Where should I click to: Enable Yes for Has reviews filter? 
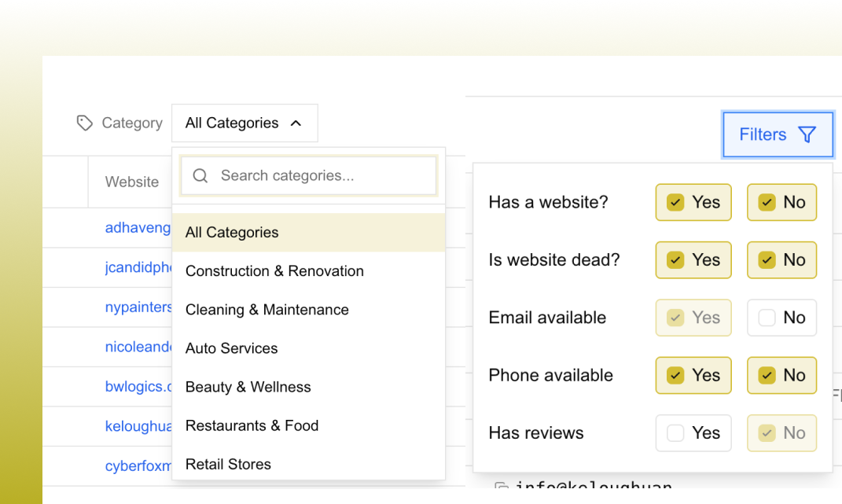pos(693,433)
